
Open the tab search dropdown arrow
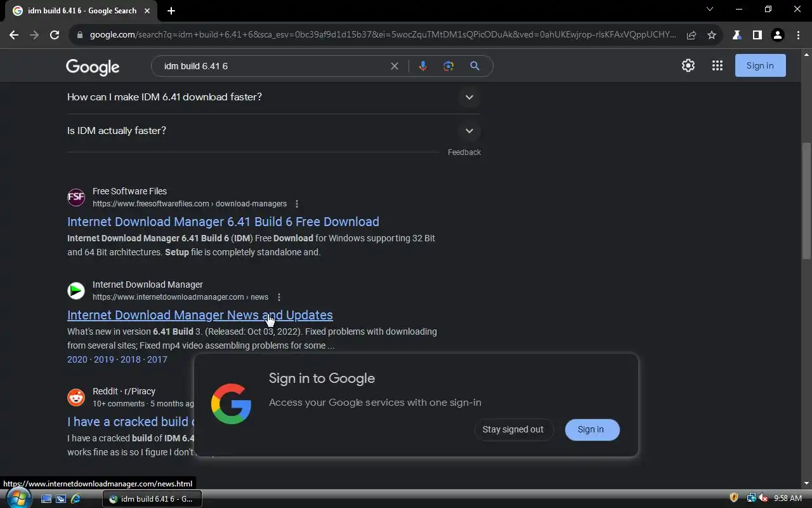coord(710,10)
